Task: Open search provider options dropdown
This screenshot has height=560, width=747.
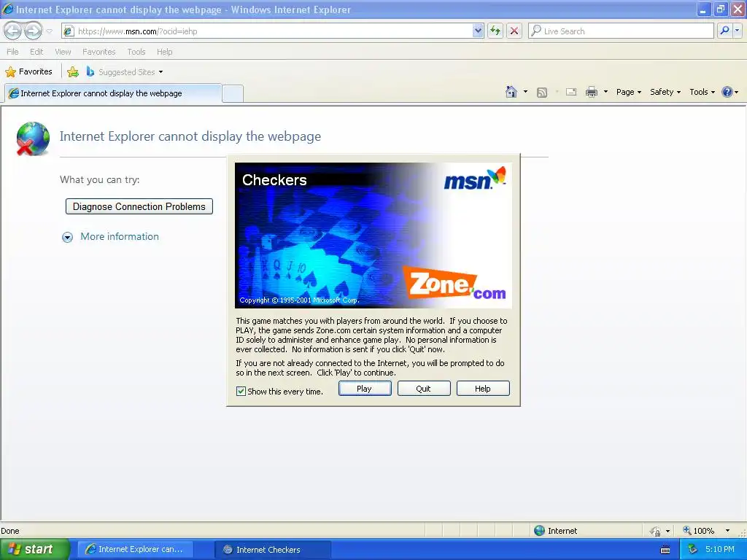Action: [x=738, y=31]
